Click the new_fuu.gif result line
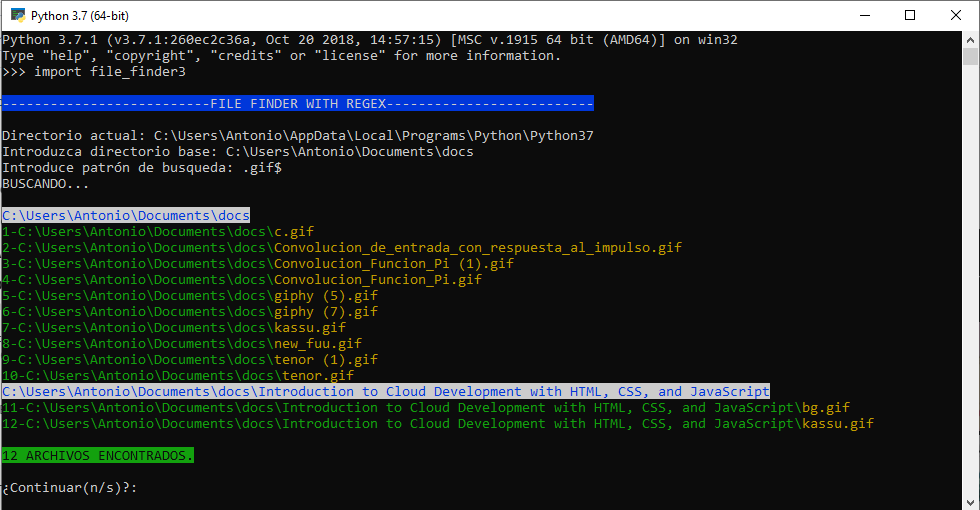 (182, 344)
